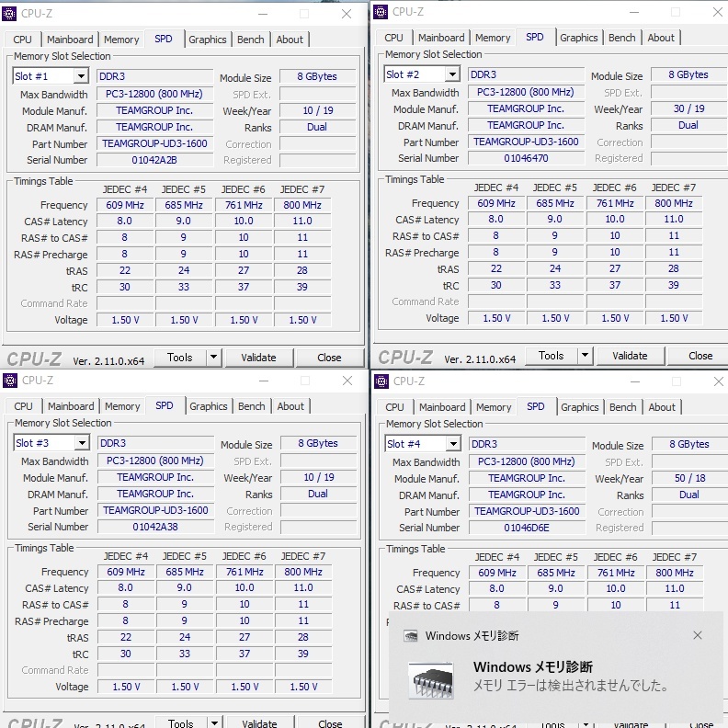Image resolution: width=728 pixels, height=728 pixels.
Task: Open the Bench tab in the Slot #3 window
Action: click(252, 406)
